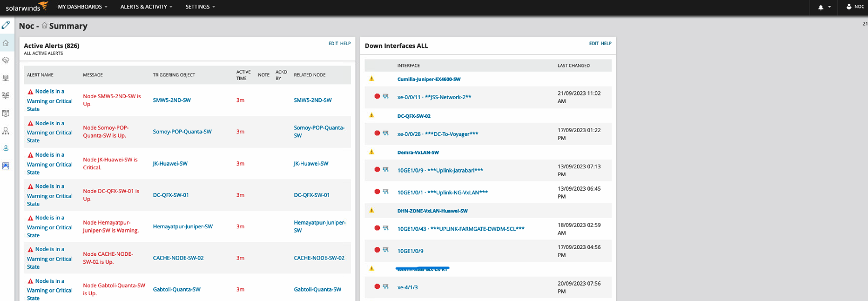Open the Settings menu

pyautogui.click(x=200, y=7)
